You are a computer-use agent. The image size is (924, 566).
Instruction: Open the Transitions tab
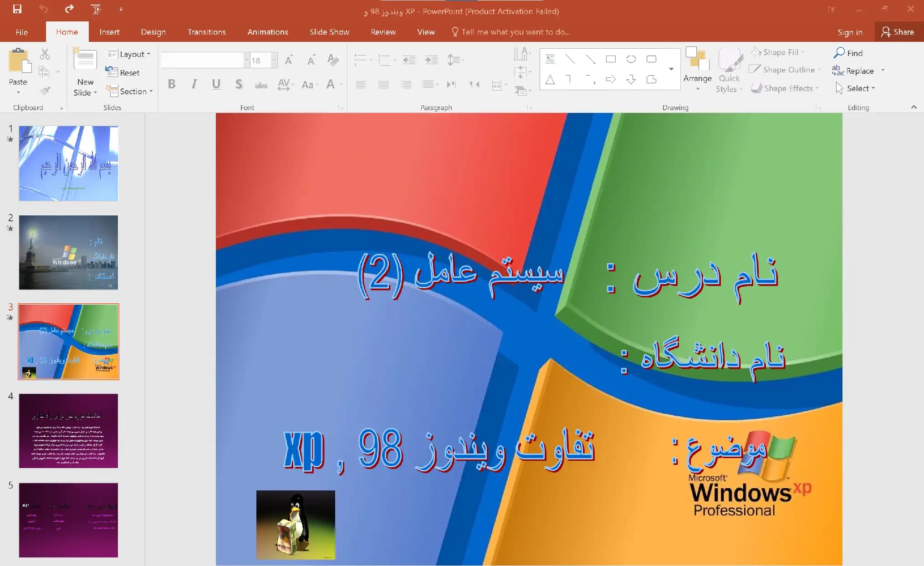tap(207, 32)
